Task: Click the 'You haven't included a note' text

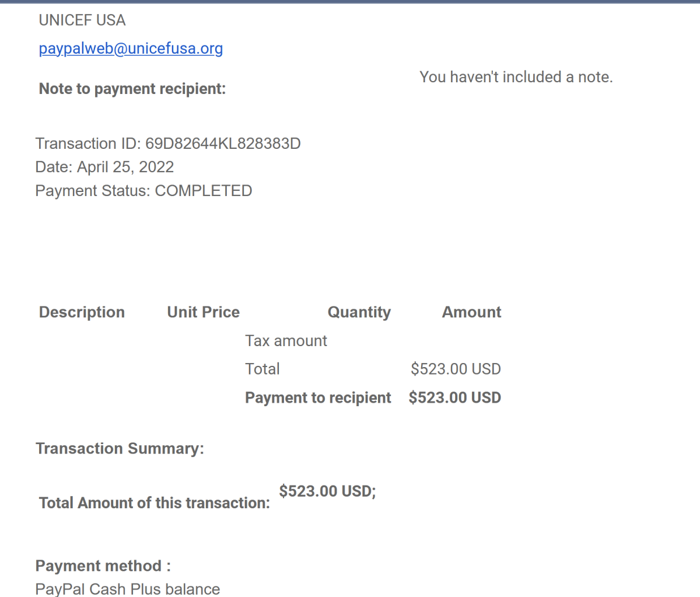Action: click(516, 77)
